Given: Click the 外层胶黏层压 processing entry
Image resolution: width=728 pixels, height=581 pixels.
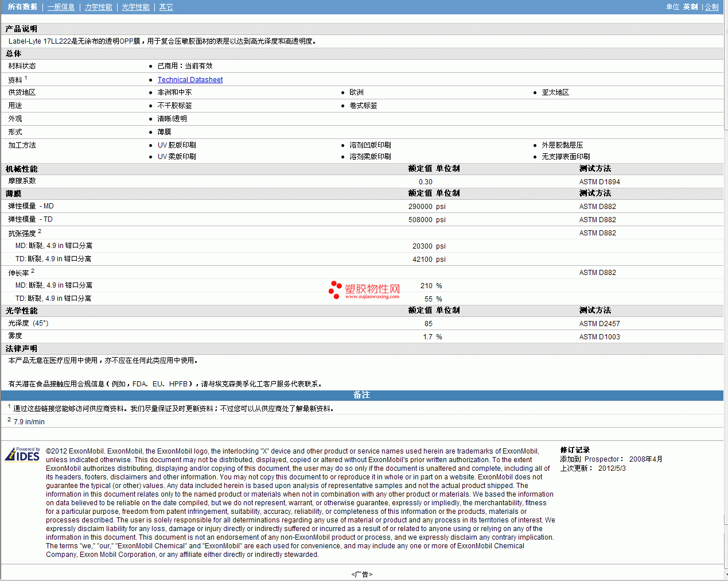Looking at the screenshot, I should pos(562,145).
